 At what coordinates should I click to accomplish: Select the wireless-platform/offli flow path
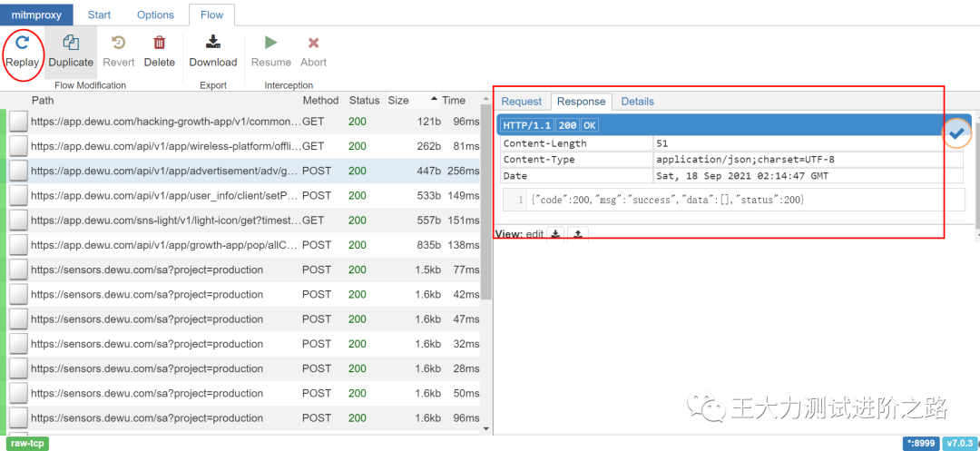pos(166,146)
